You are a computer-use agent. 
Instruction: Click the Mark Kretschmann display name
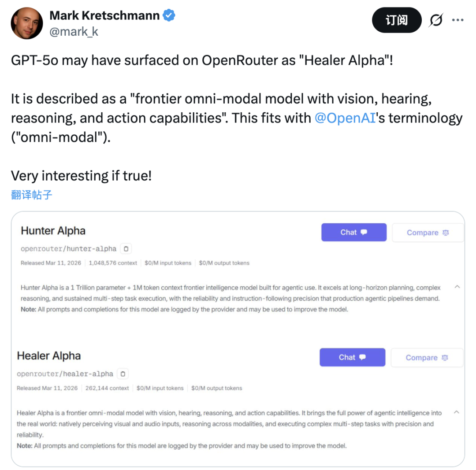tap(104, 16)
